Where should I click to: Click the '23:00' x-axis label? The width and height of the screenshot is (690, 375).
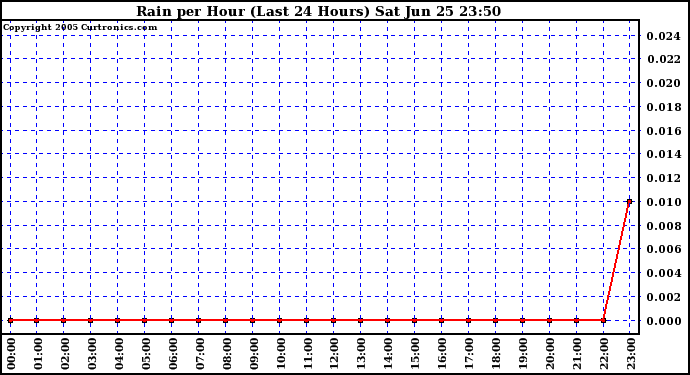(x=631, y=353)
